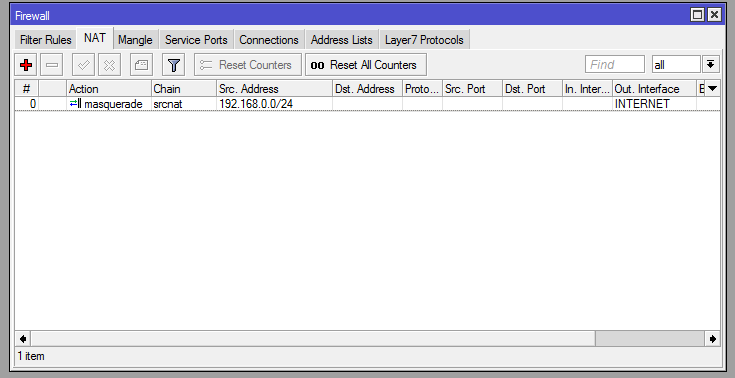735x378 pixels.
Task: Sort by the # column header
Action: (x=26, y=89)
